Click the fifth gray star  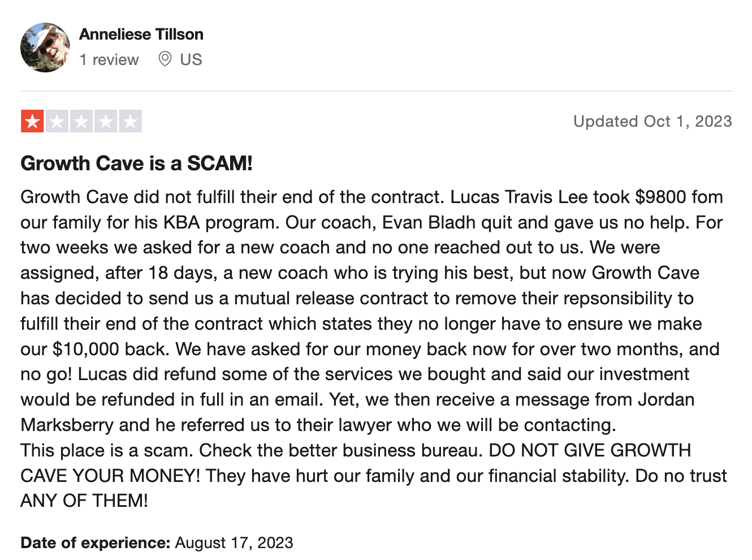(130, 121)
